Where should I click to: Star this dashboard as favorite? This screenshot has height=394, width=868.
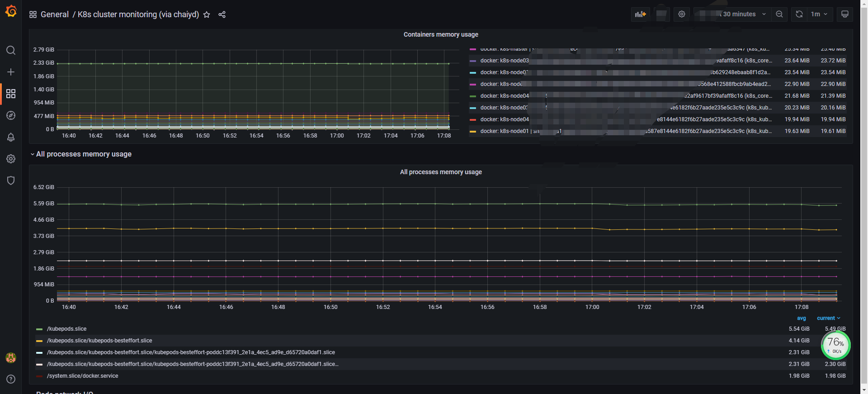pos(207,14)
